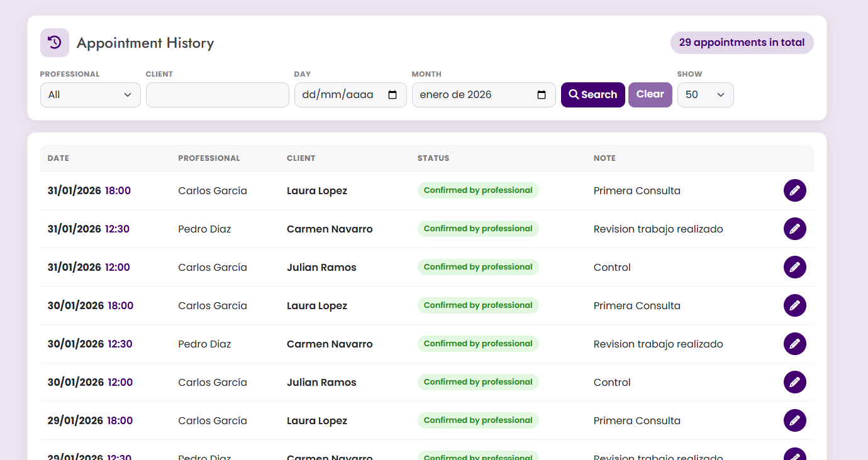Click the Day date field text dd/mm/aaaa
The width and height of the screenshot is (868, 460).
[338, 95]
